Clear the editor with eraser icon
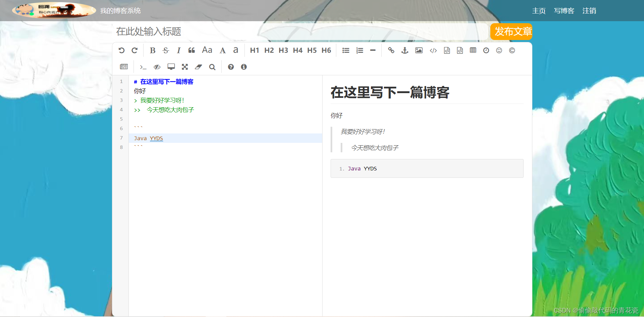The image size is (644, 317). coord(198,67)
